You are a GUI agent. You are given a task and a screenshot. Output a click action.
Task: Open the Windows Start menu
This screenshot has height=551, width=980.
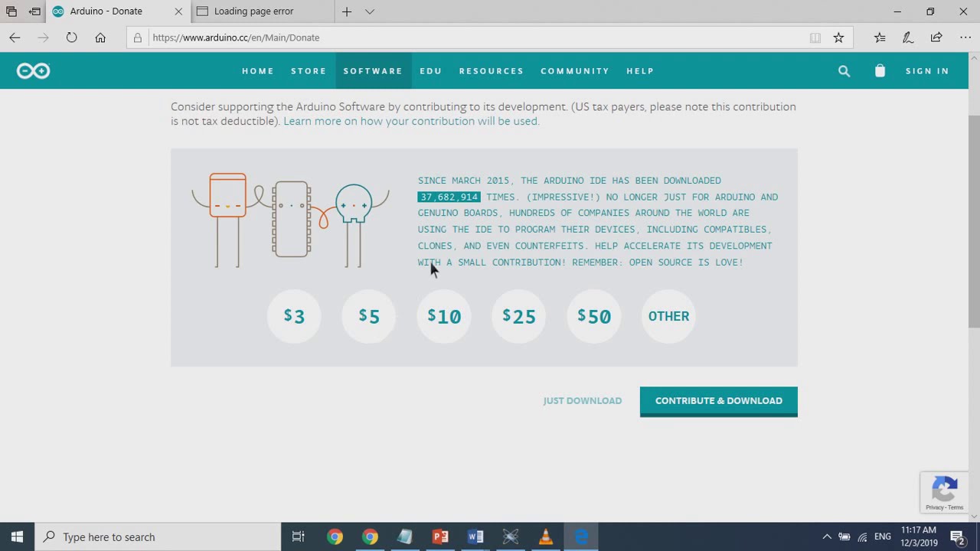pos(17,536)
